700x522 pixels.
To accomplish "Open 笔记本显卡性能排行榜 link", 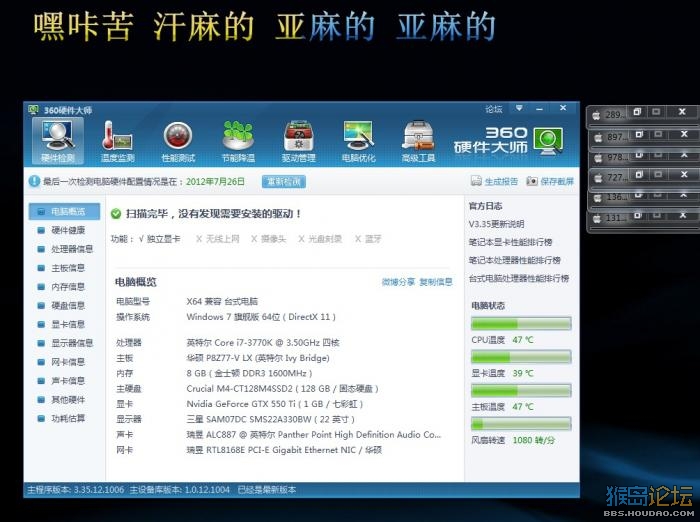I will pos(510,242).
